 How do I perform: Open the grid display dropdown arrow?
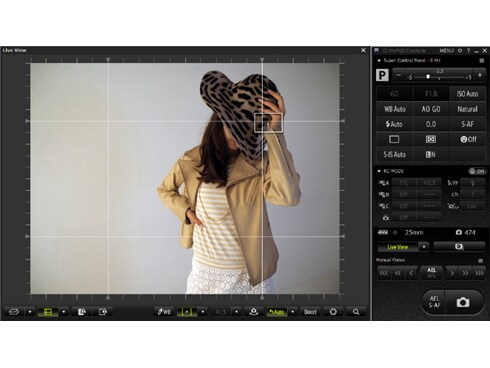point(64,312)
